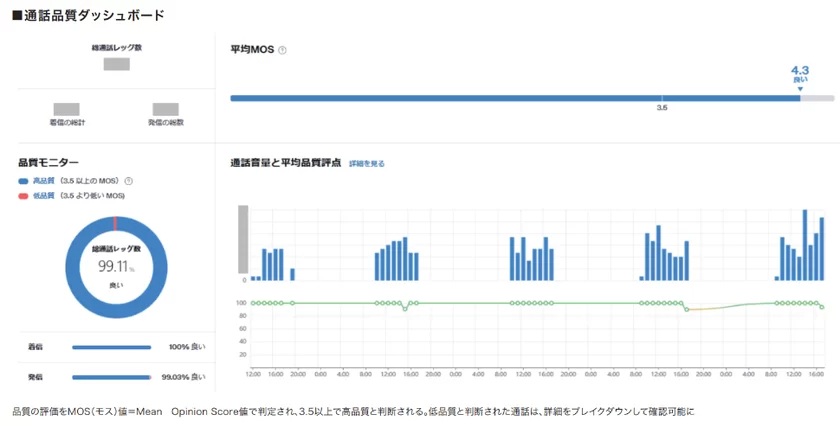Click the gray placeholder under 総通話レッグ数
The width and height of the screenshot is (840, 427).
117,64
